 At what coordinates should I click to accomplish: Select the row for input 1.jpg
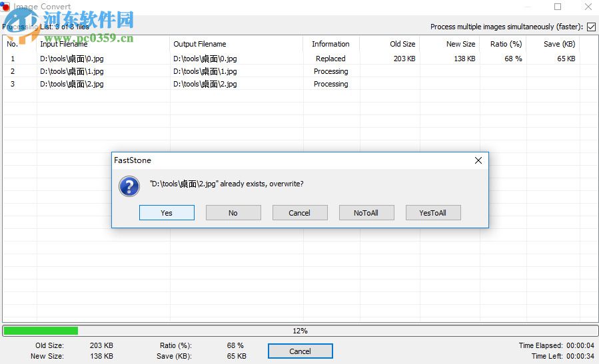coord(72,71)
